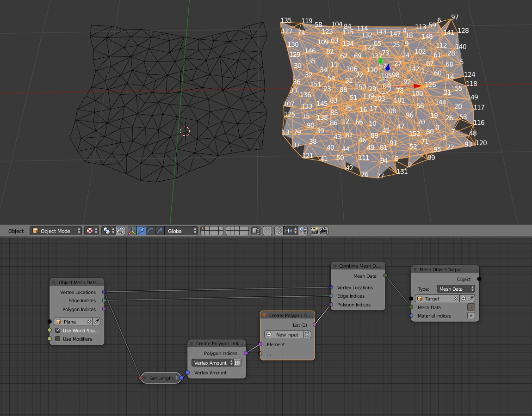
Task: Enable the Use Modifiers checkbox
Action: (x=58, y=339)
